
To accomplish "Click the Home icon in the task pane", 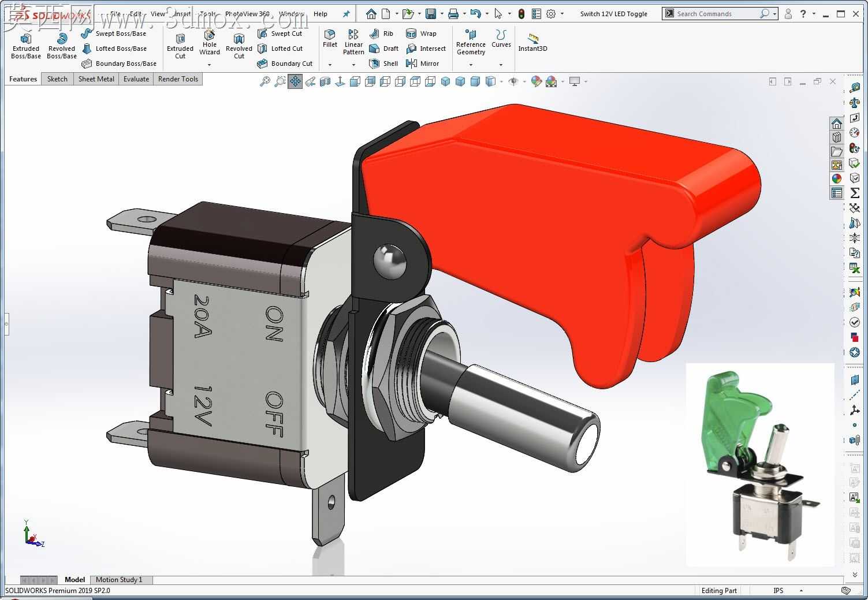I will (x=837, y=124).
